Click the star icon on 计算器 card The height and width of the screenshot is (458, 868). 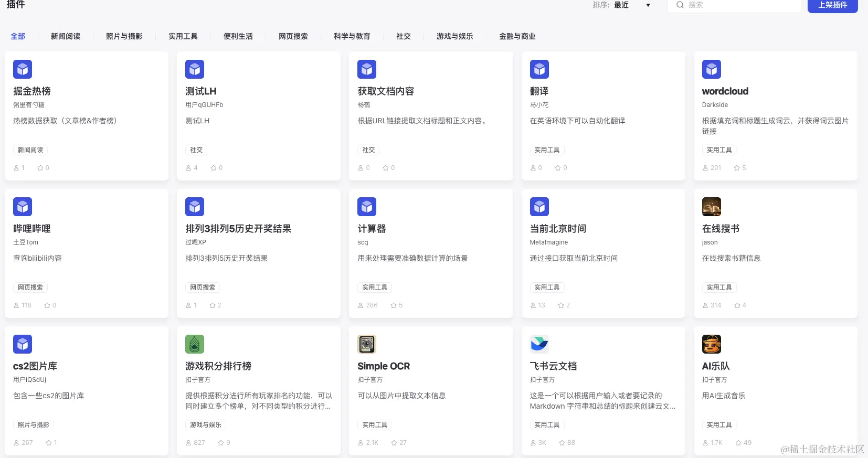394,305
